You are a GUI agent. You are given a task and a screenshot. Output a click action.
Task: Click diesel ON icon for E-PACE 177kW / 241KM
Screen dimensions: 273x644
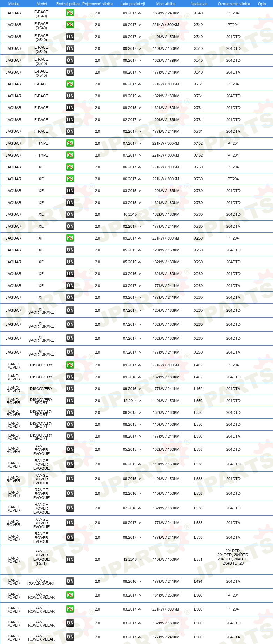click(70, 72)
